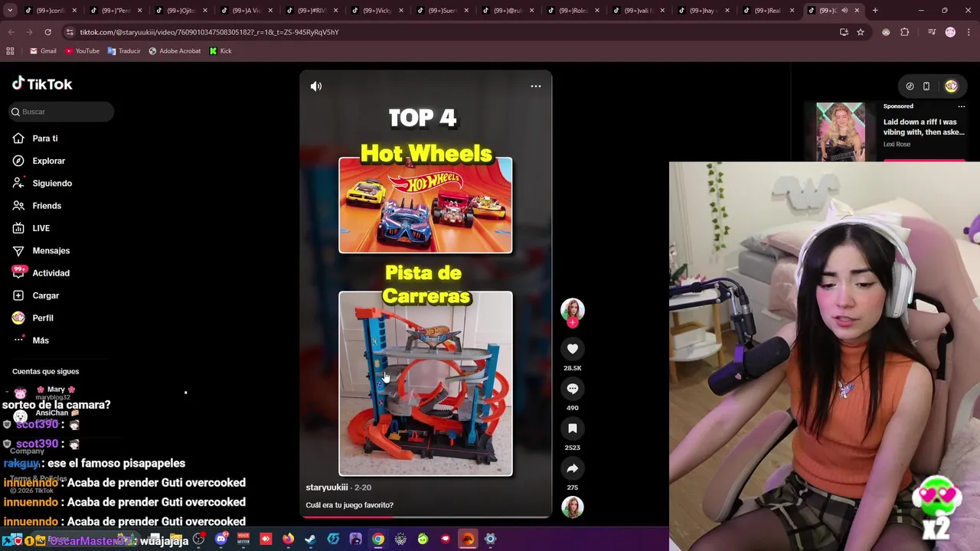Expand the tab search dropdown
Screen dimensions: 980x551
[11, 11]
